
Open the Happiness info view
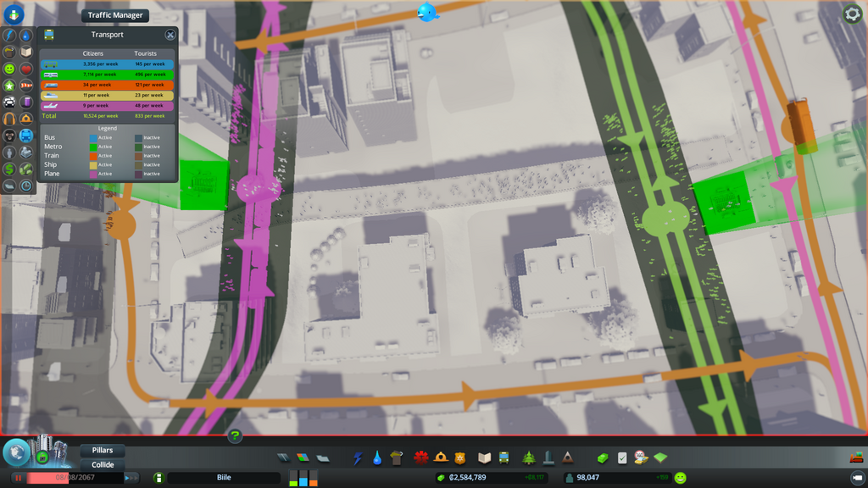click(x=9, y=69)
